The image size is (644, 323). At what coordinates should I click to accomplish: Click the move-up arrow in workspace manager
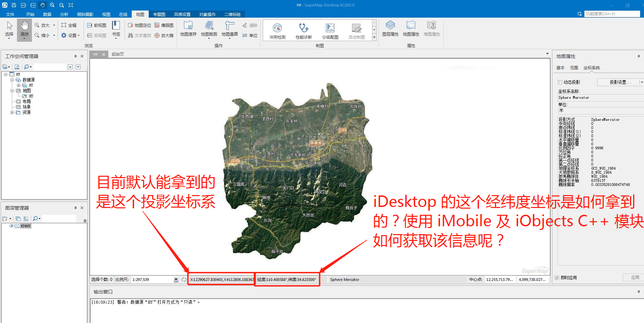click(70, 67)
